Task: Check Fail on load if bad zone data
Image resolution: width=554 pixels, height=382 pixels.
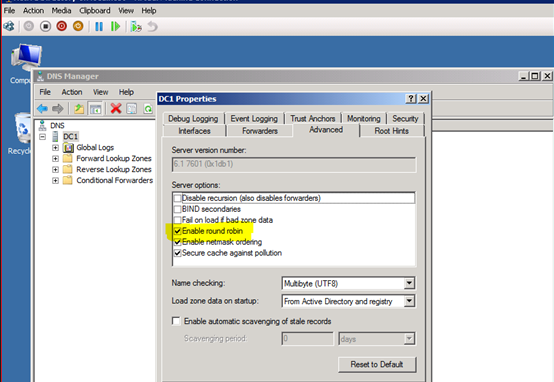Action: 177,220
